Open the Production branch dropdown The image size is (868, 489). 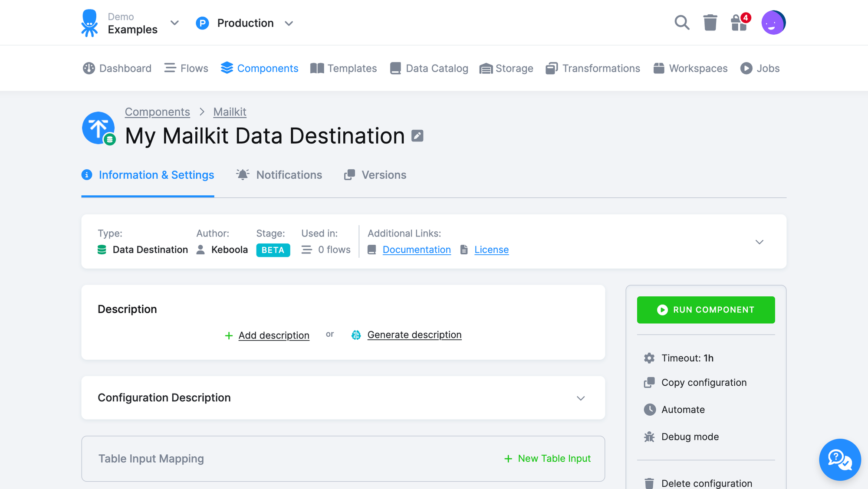coord(289,23)
